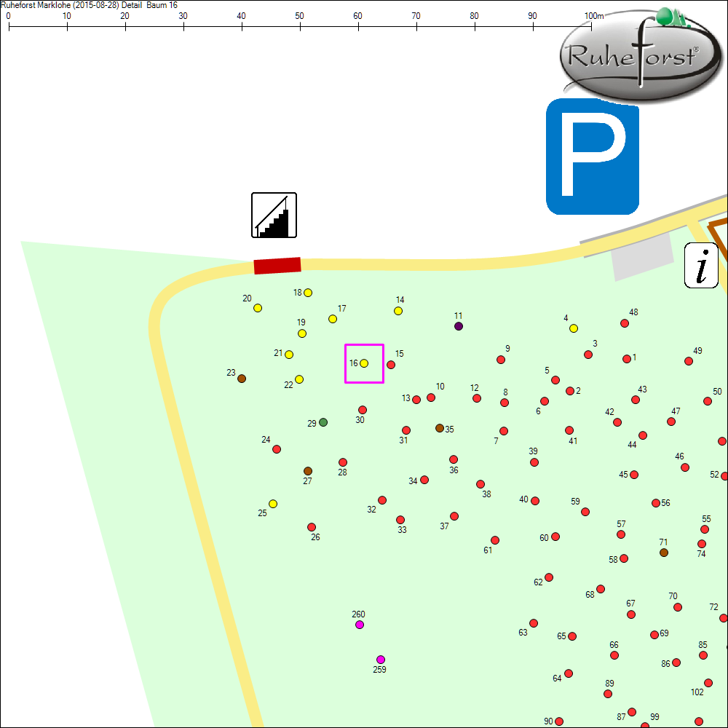Select red tree marker 31
728x728 pixels.
coord(406,430)
